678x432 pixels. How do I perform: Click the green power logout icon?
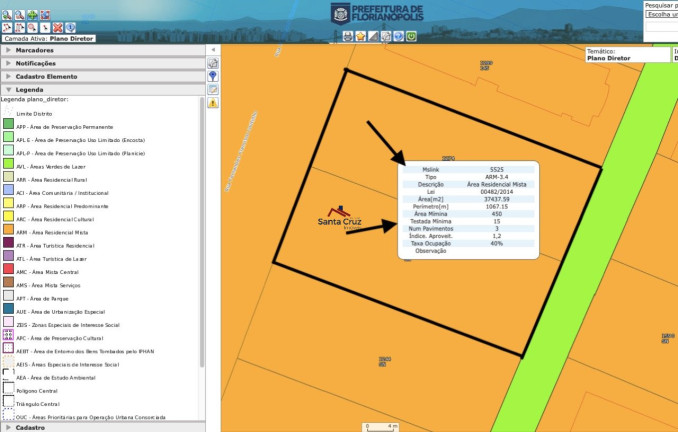pos(411,36)
